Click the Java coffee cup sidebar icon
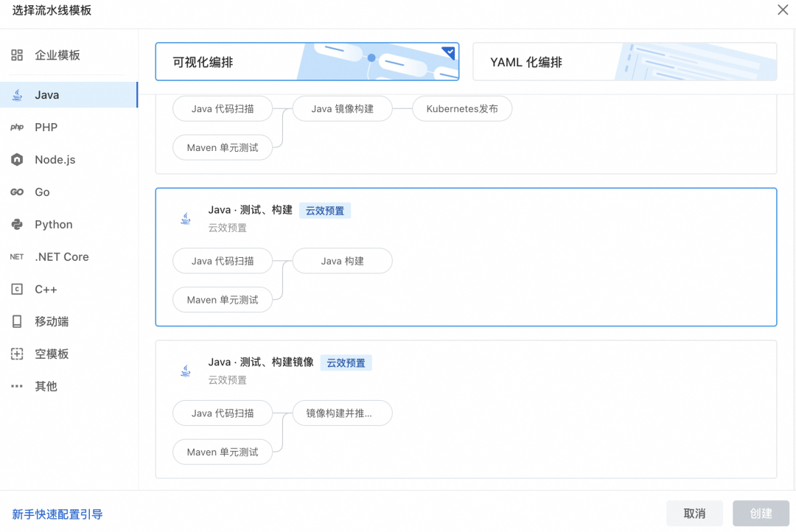796x532 pixels. point(17,95)
